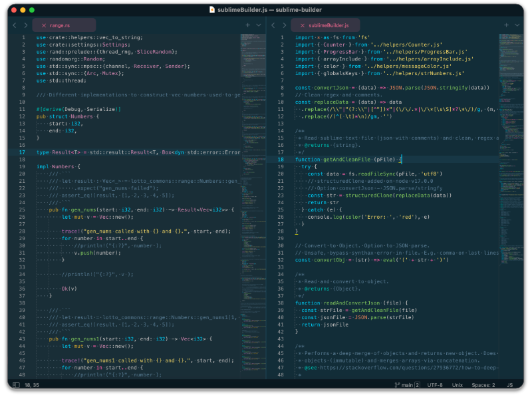Viewport: 532px width, 399px height.
Task: Click the 'use std::thread;' line
Action: tap(61, 80)
